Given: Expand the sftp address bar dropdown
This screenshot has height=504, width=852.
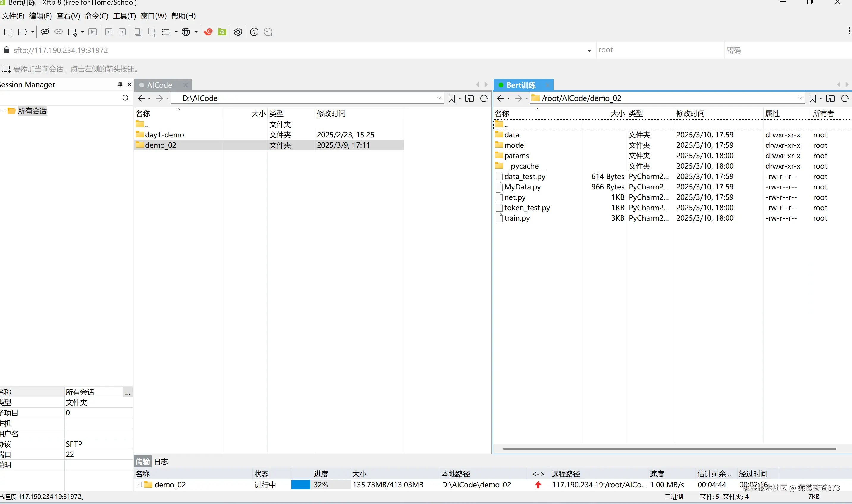Looking at the screenshot, I should point(589,51).
